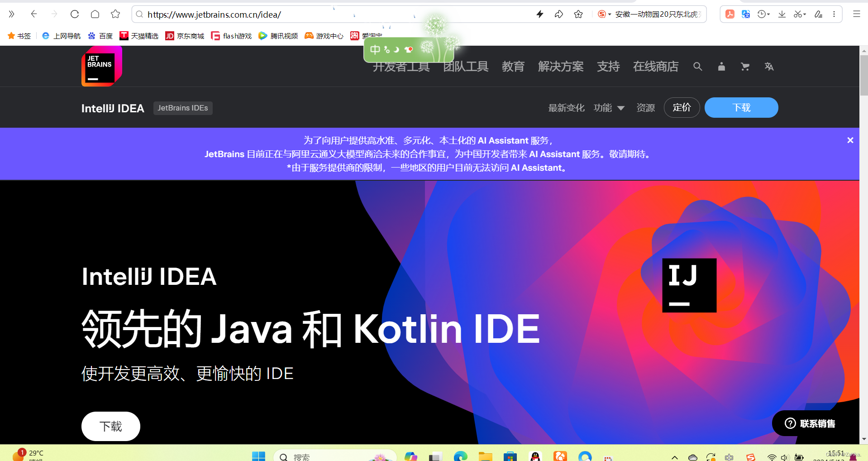Viewport: 868px width, 461px height.
Task: Click the 定价 pricing button
Action: pos(682,107)
